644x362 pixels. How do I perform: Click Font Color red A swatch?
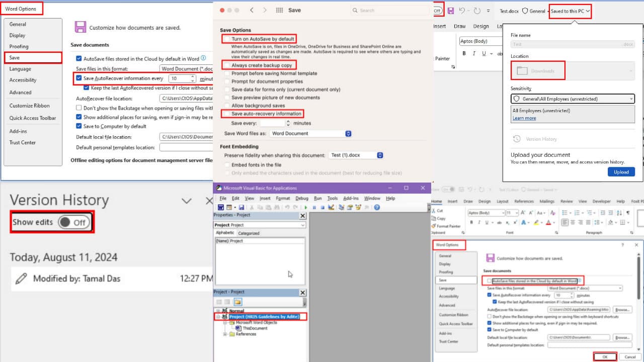click(x=548, y=222)
